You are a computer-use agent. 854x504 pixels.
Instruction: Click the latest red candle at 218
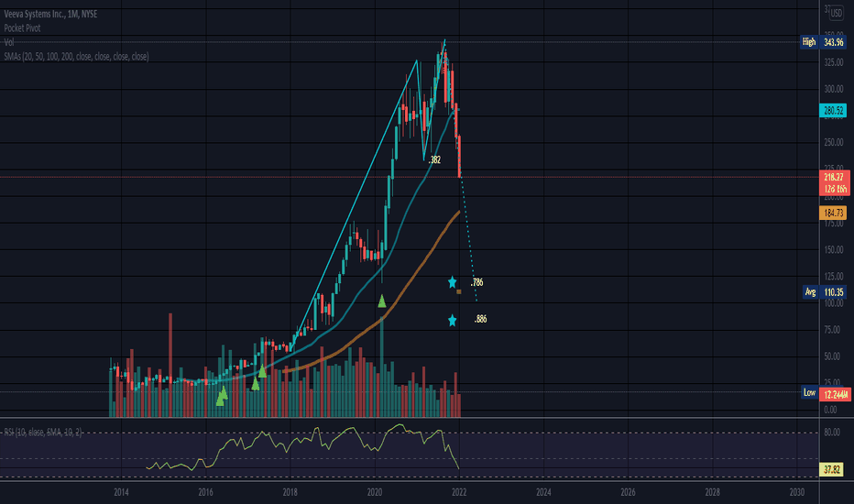coord(460,157)
